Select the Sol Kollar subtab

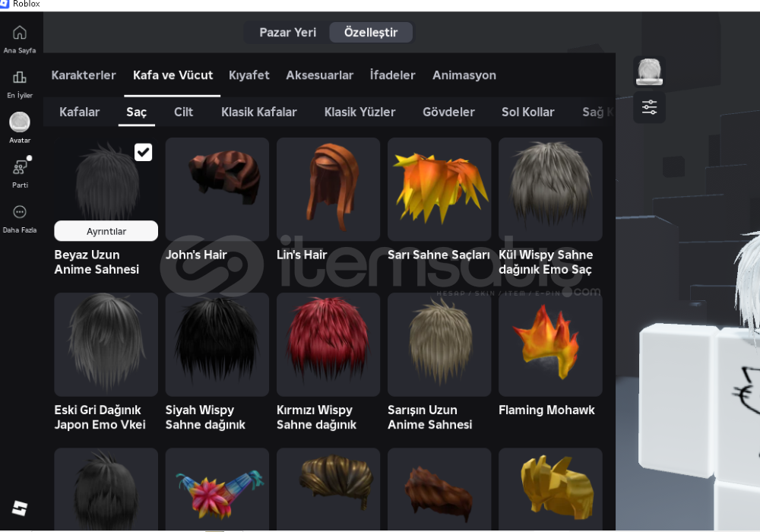click(x=527, y=112)
